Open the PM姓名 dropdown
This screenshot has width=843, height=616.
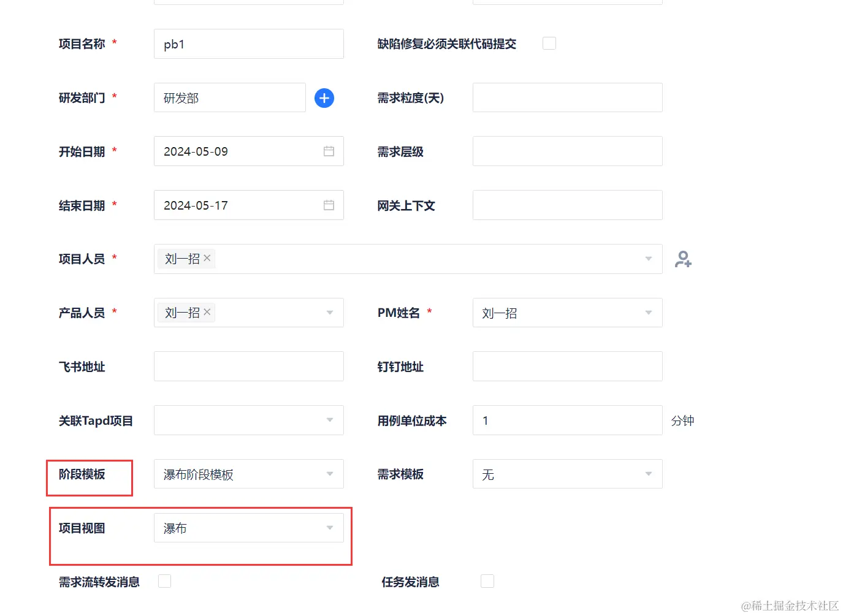[x=568, y=313]
